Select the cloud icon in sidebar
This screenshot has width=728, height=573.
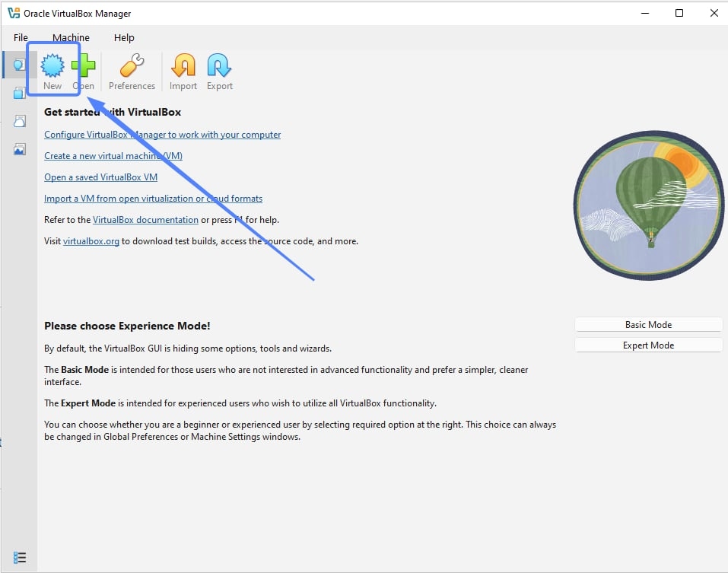(20, 121)
